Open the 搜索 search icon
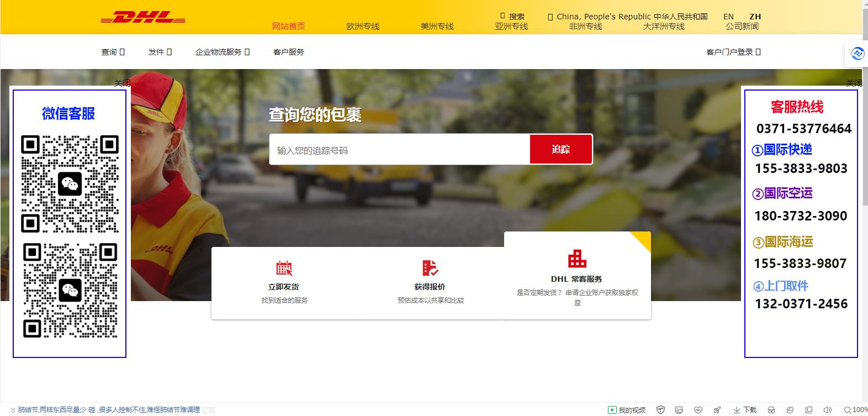The height and width of the screenshot is (416, 868). pos(502,16)
